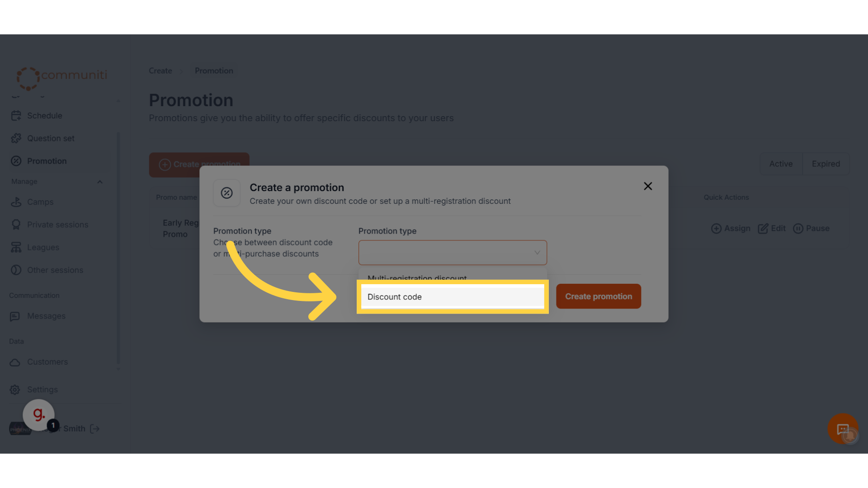868x488 pixels.
Task: Pause the Early Reg Promo promotion
Action: click(811, 229)
